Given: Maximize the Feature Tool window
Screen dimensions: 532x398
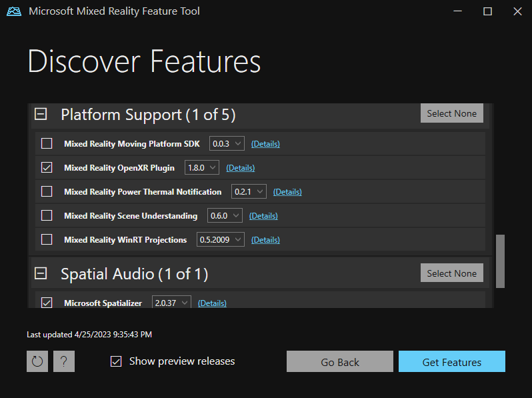Looking at the screenshot, I should pyautogui.click(x=487, y=11).
